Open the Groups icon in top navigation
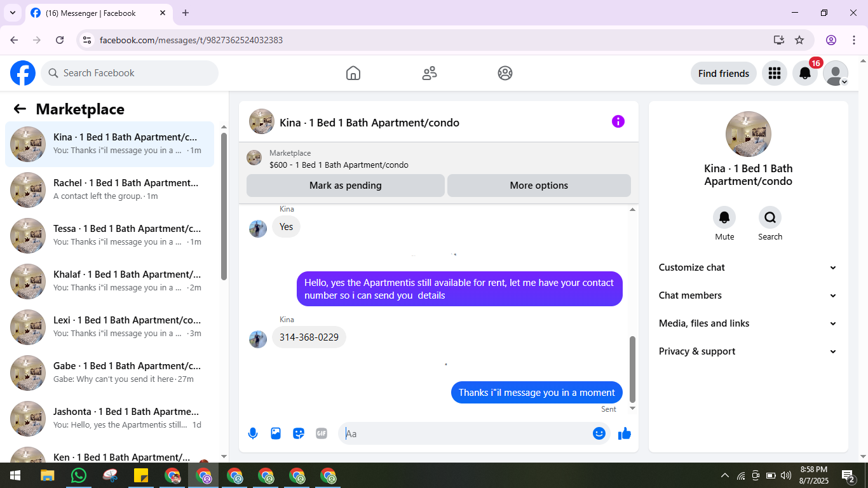Viewport: 868px width, 488px height. [x=505, y=73]
